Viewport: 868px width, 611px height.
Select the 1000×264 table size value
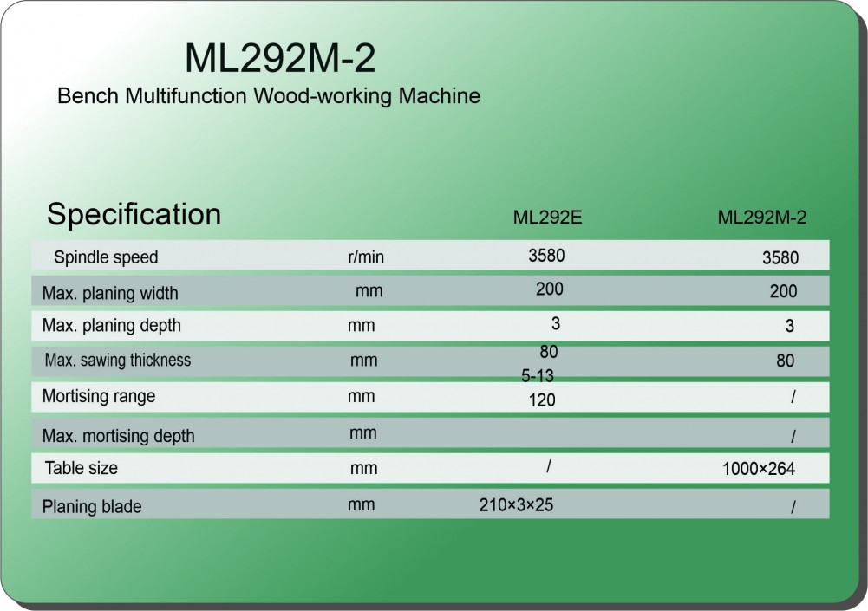[x=758, y=470]
